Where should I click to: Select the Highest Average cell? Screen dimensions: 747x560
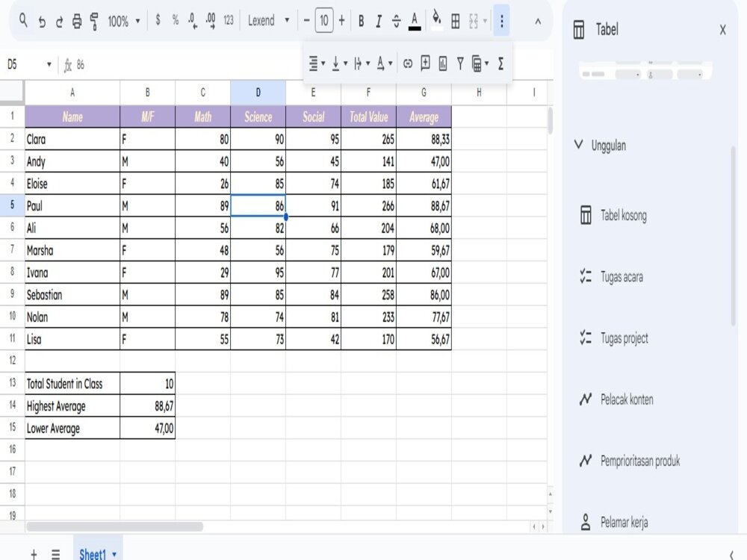coord(72,405)
